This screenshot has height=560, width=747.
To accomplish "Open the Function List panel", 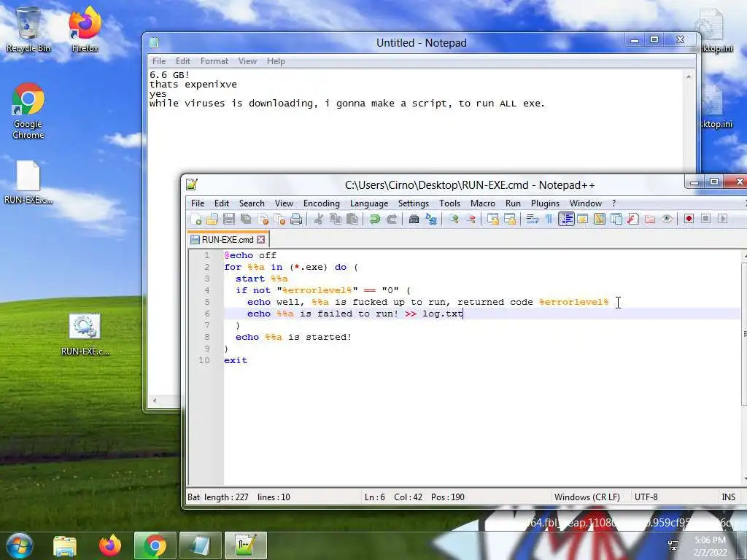I will pos(632,219).
